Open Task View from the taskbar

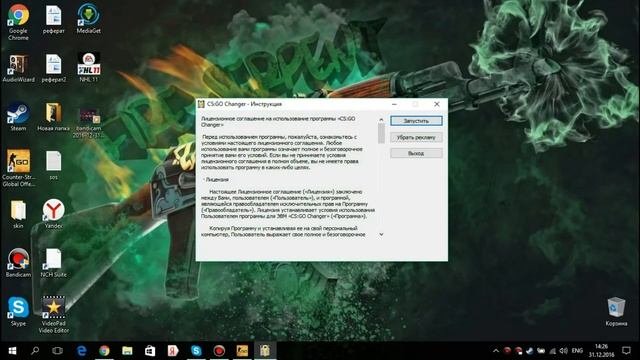click(x=58, y=351)
